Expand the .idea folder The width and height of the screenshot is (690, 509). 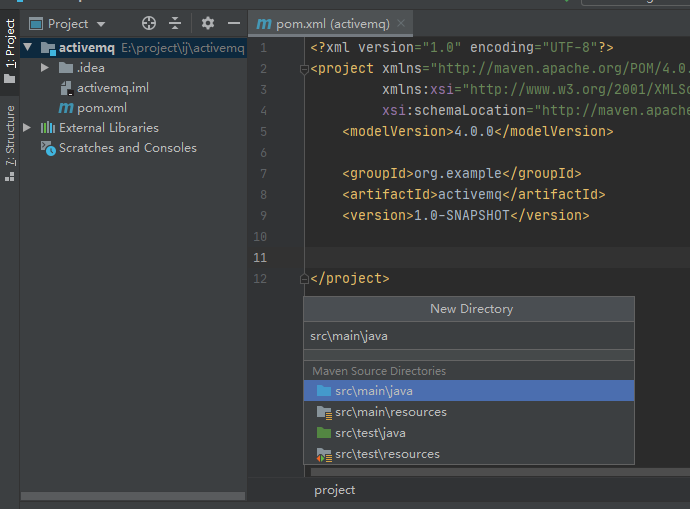[45, 68]
